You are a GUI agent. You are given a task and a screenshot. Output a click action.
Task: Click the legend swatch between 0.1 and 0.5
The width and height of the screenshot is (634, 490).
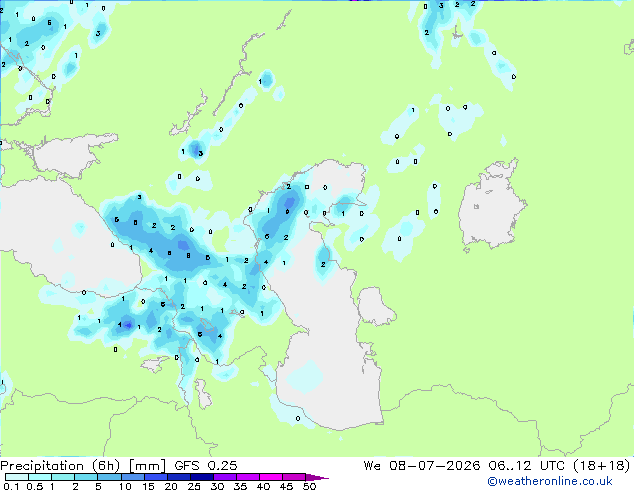(x=17, y=477)
